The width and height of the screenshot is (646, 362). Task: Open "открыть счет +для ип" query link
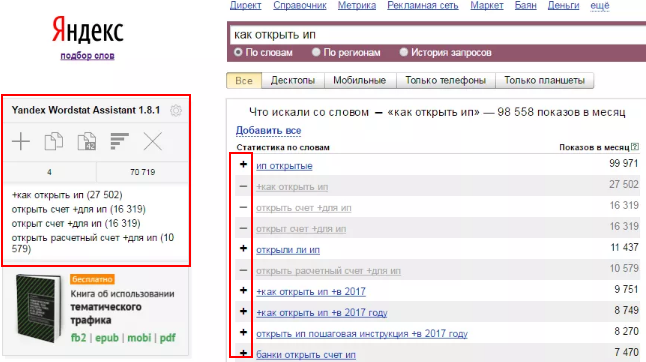tap(304, 208)
